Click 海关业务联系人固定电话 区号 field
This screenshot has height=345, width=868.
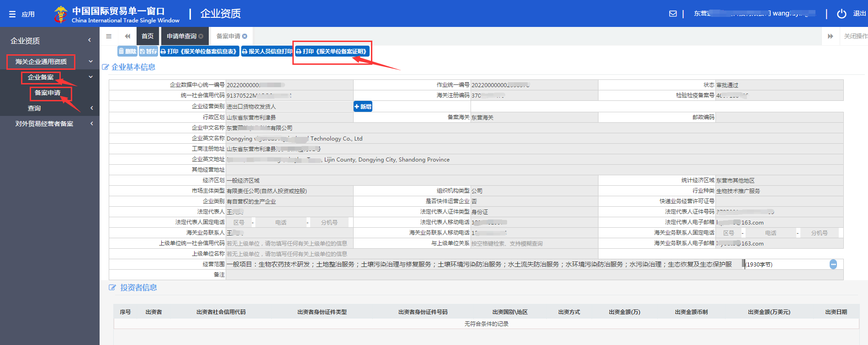[x=729, y=233]
